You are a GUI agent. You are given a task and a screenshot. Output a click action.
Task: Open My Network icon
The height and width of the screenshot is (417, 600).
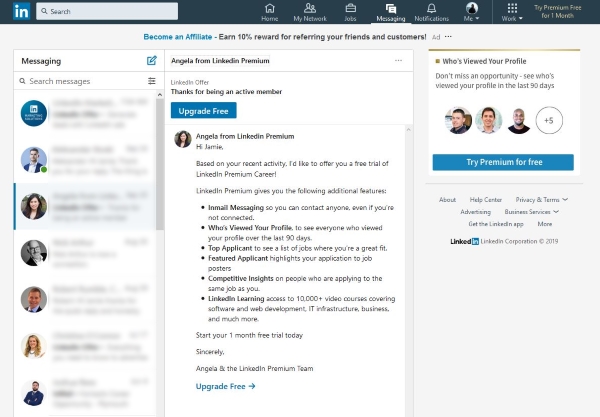pyautogui.click(x=310, y=12)
